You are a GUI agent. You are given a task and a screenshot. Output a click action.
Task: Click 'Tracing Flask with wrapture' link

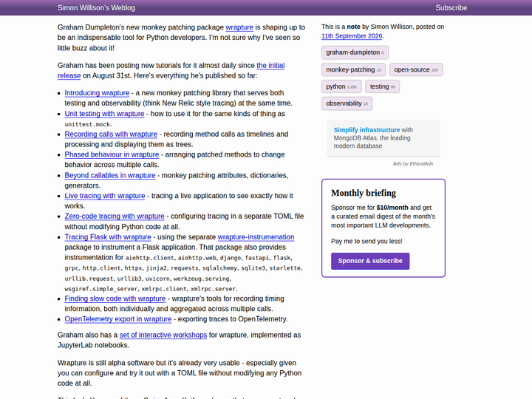point(108,237)
